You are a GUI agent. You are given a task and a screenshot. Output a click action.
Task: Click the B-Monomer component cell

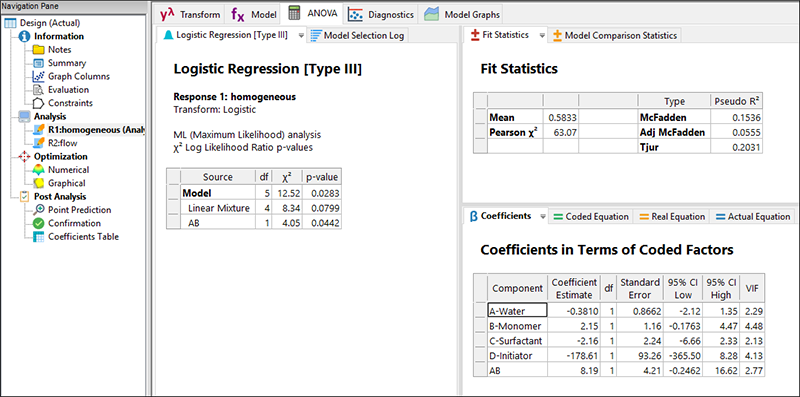point(517,326)
